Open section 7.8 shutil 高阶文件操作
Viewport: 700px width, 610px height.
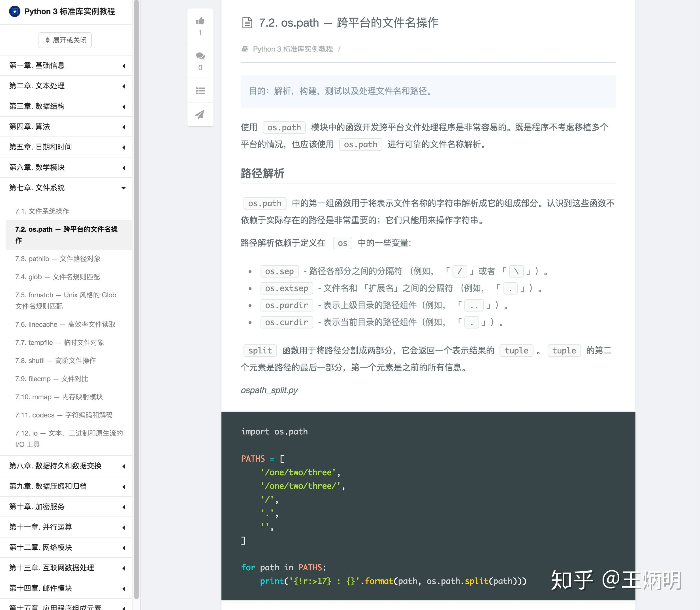(x=56, y=361)
